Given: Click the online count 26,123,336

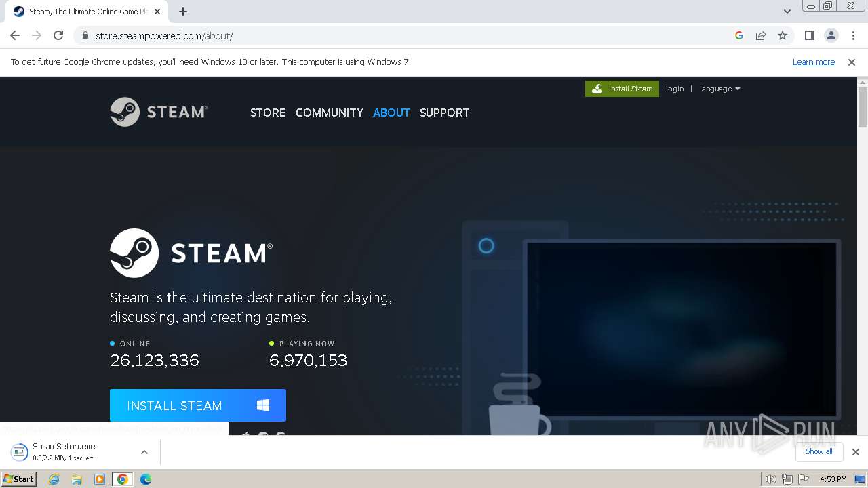Looking at the screenshot, I should [155, 361].
